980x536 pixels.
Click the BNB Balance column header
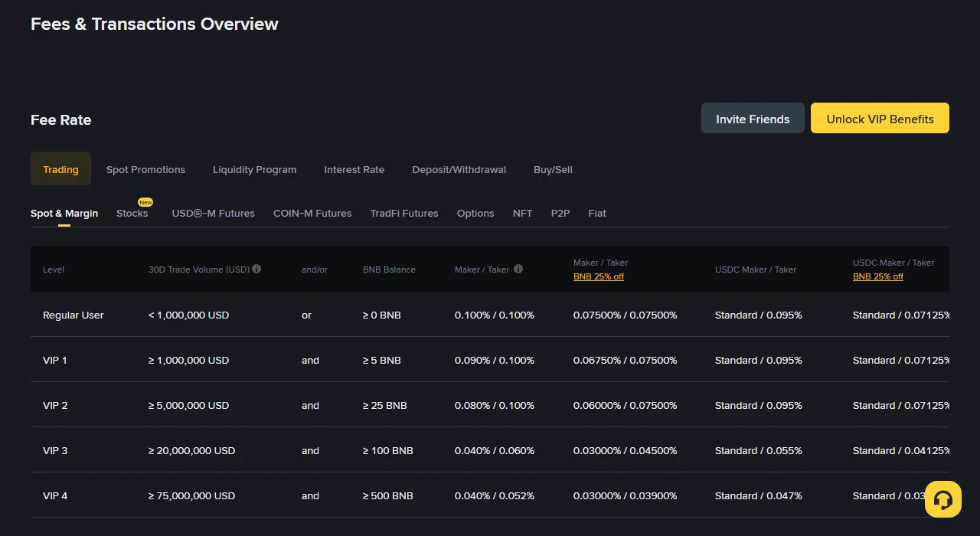389,270
